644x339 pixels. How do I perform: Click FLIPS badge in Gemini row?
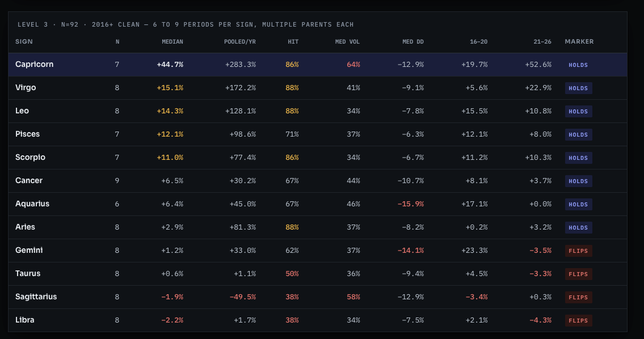(x=578, y=251)
